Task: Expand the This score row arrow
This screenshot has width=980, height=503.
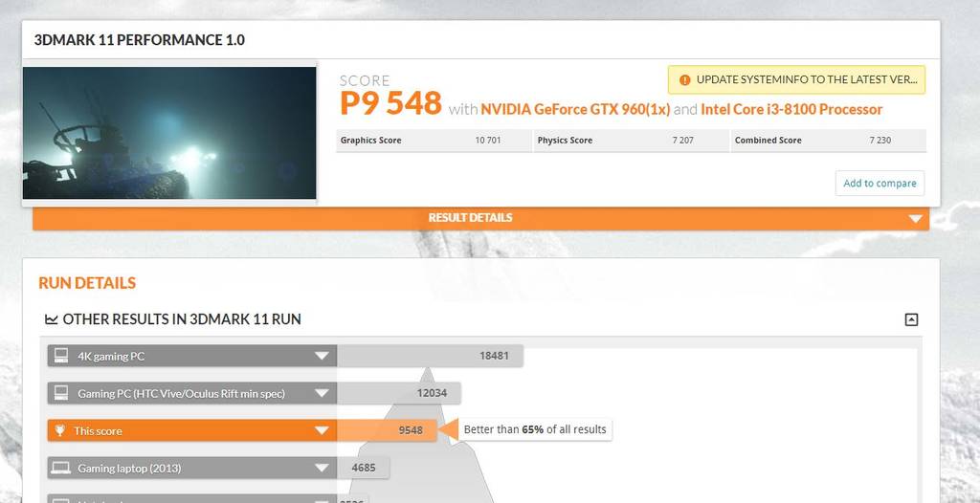Action: click(322, 430)
